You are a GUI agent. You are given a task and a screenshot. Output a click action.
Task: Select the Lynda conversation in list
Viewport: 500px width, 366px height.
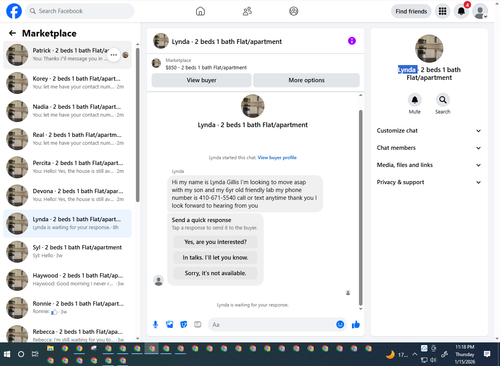click(67, 223)
